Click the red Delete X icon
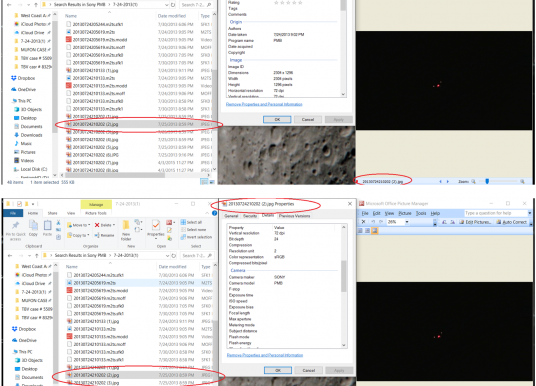536x386 pixels. tap(97, 225)
